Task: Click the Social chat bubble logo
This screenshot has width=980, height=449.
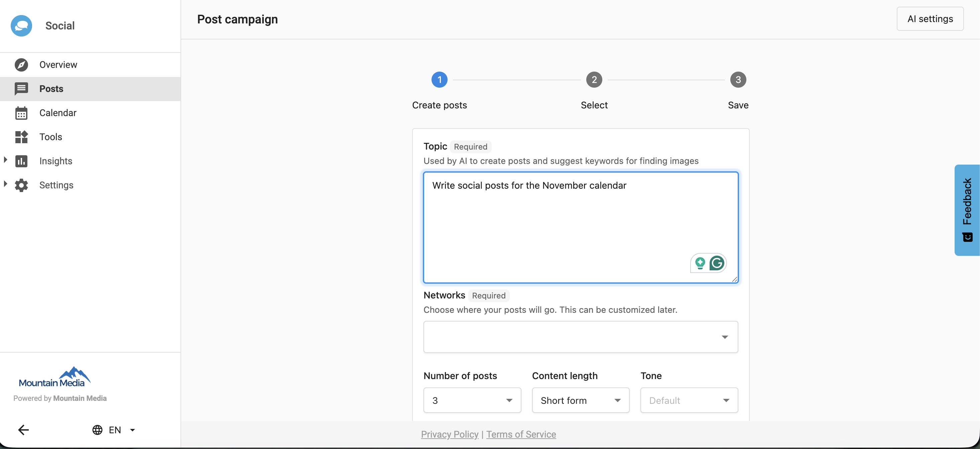Action: point(21,25)
